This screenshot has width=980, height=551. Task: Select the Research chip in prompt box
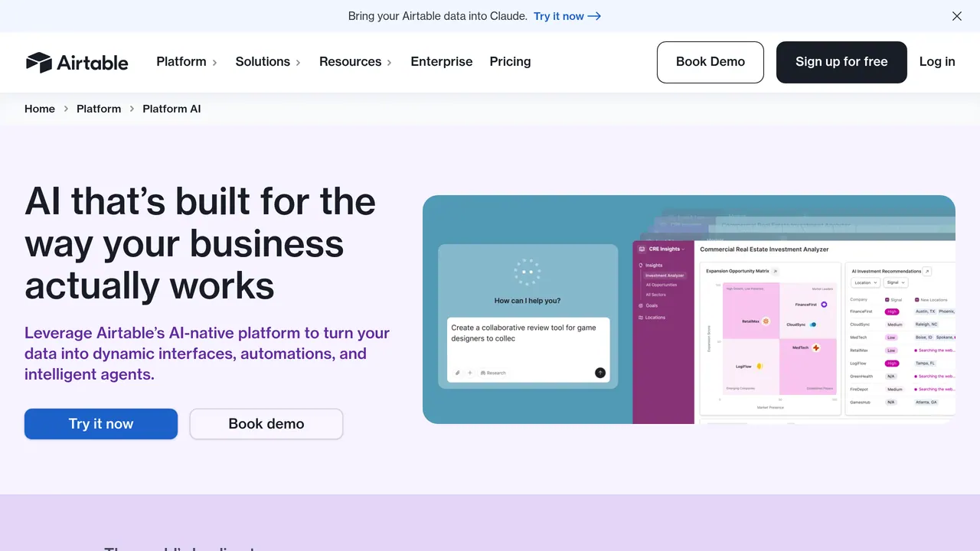(493, 373)
